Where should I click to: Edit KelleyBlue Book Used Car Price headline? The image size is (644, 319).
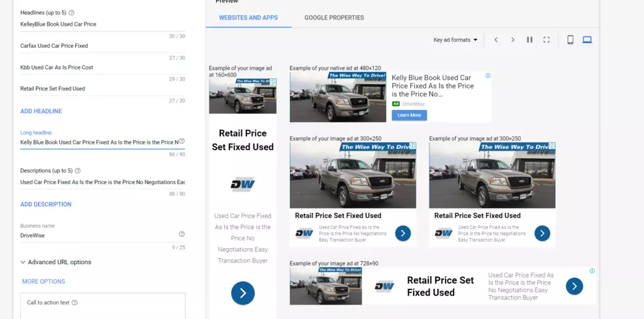(103, 24)
